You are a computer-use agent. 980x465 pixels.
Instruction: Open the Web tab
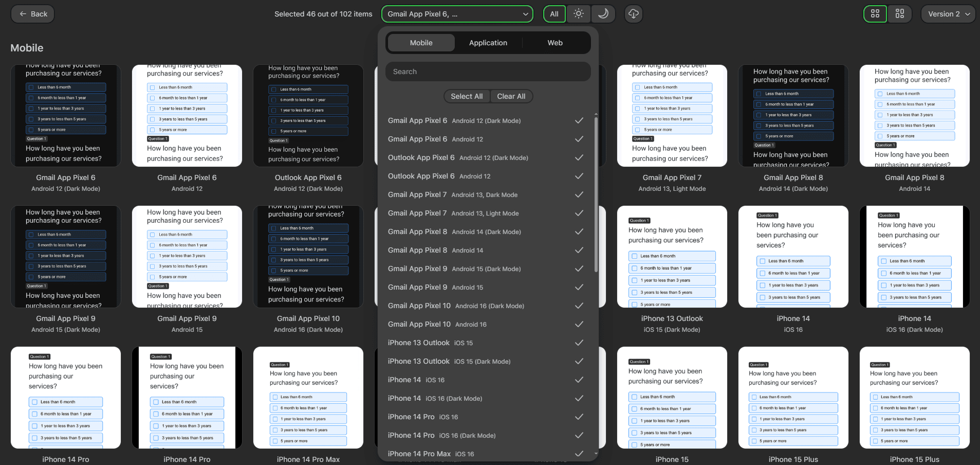pos(555,43)
